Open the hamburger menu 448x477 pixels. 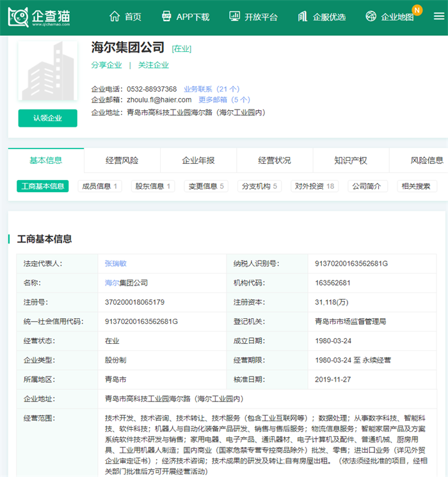coord(439,17)
